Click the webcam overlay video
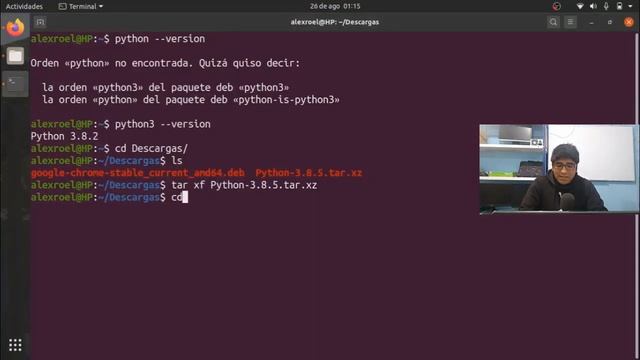Viewport: 640px width, 360px height. [559, 169]
